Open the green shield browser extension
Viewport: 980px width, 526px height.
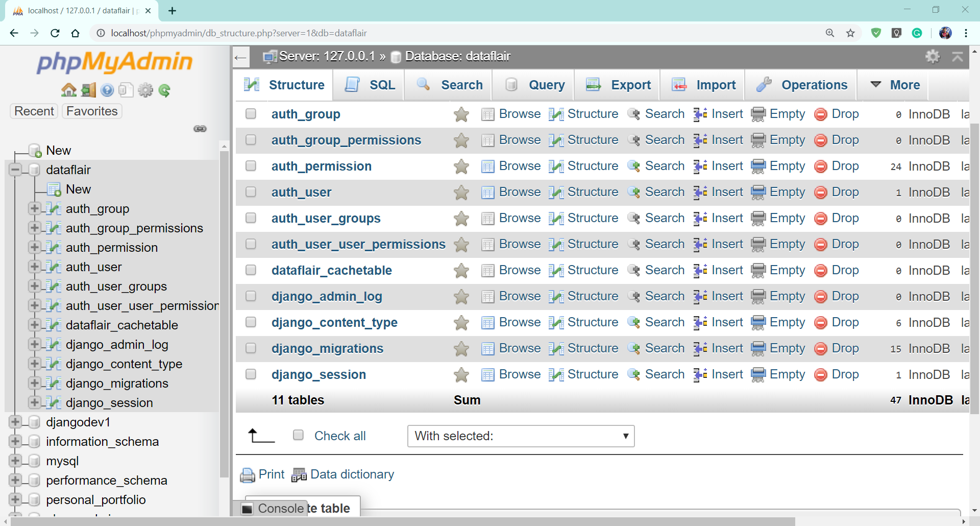click(x=876, y=33)
